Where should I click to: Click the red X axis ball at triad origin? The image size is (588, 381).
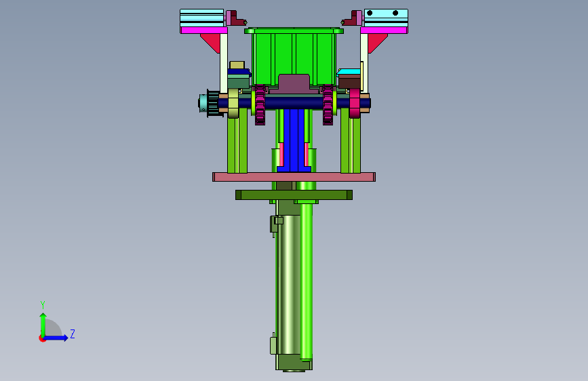tap(42, 338)
